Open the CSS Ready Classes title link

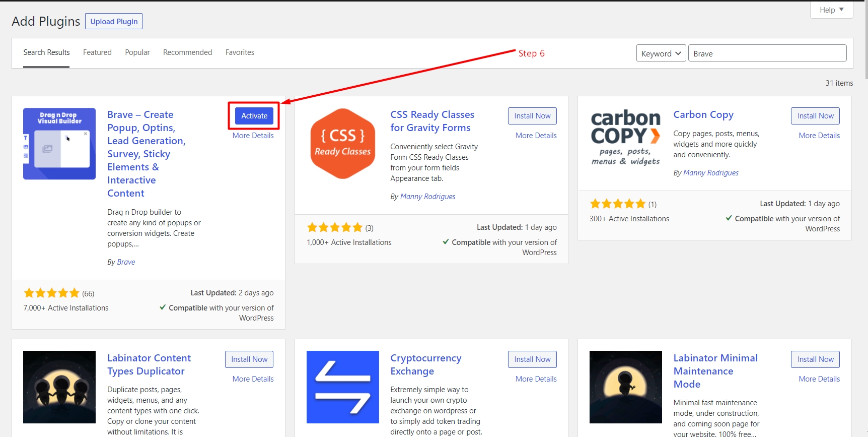pyautogui.click(x=432, y=121)
